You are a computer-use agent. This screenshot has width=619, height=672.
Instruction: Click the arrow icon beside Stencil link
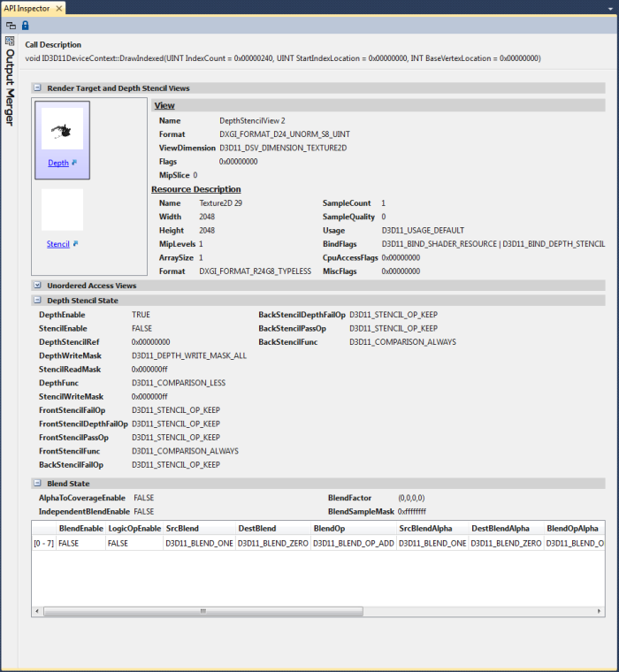pyautogui.click(x=76, y=244)
